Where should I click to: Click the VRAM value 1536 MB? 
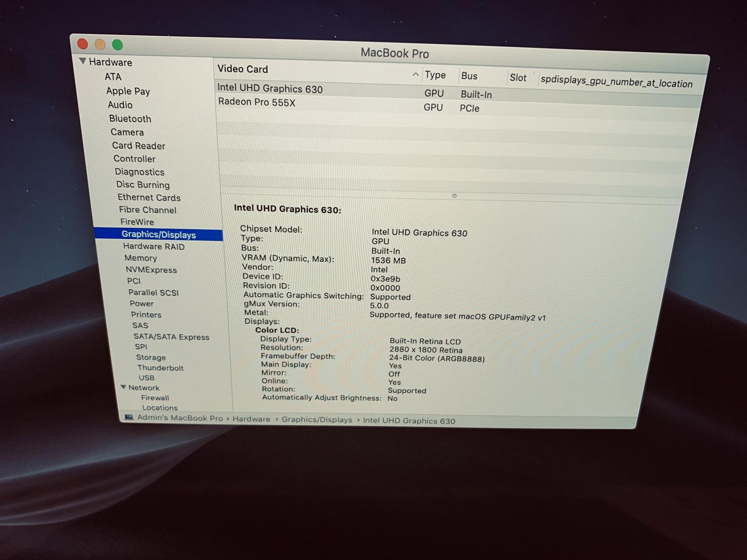(x=389, y=260)
